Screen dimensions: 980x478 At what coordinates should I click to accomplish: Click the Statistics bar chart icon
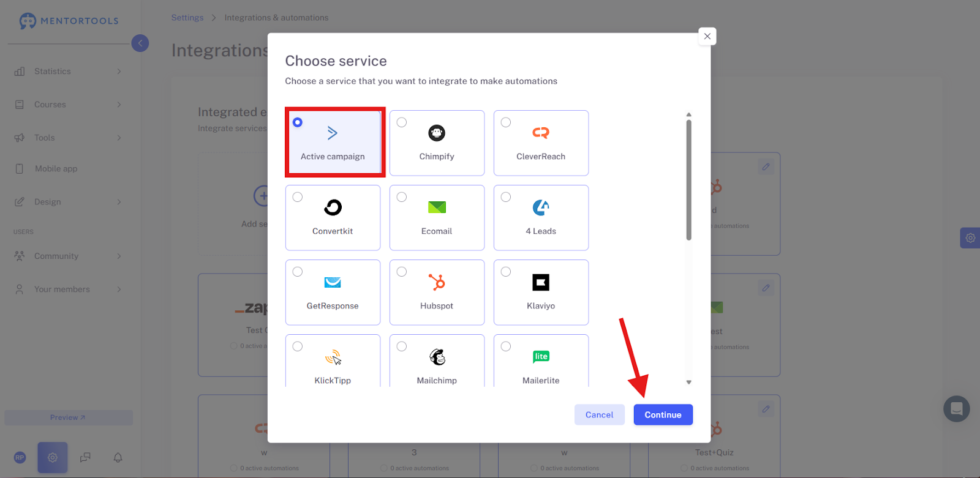(x=20, y=72)
